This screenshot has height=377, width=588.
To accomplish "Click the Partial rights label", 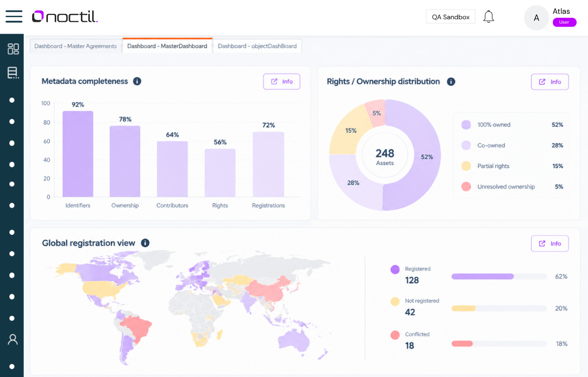I will (x=493, y=166).
